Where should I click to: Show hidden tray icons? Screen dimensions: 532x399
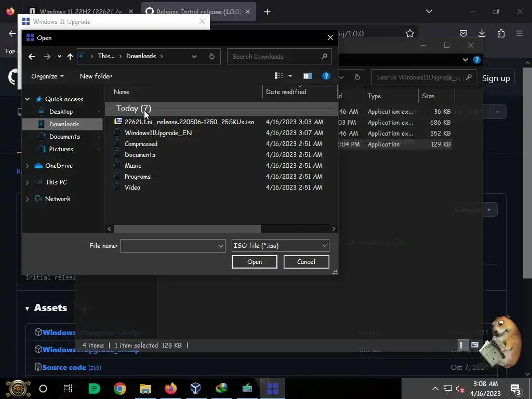435,389
